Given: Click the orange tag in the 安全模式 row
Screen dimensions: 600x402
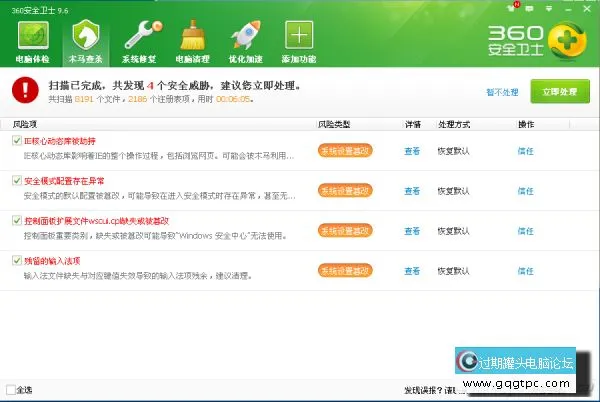Looking at the screenshot, I should pos(345,190).
